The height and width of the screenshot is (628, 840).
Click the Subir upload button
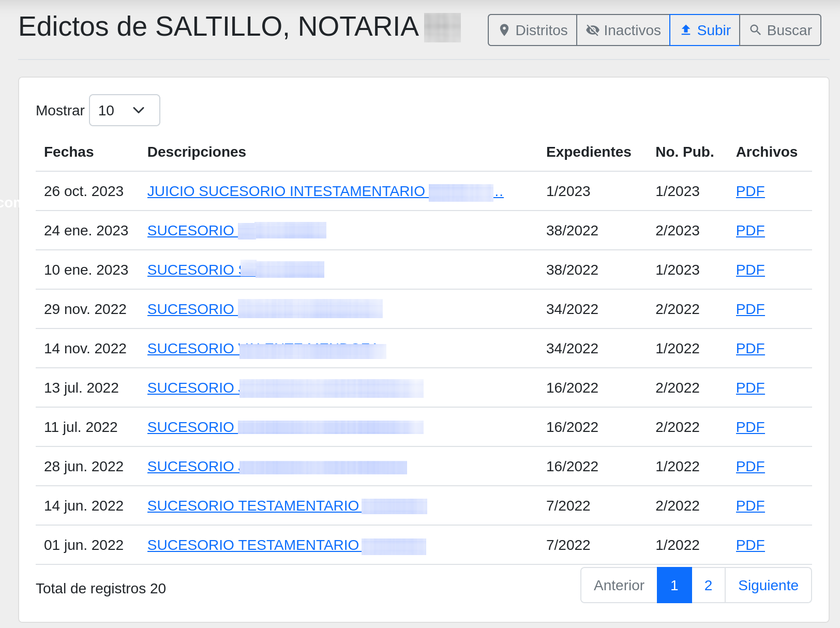point(705,30)
